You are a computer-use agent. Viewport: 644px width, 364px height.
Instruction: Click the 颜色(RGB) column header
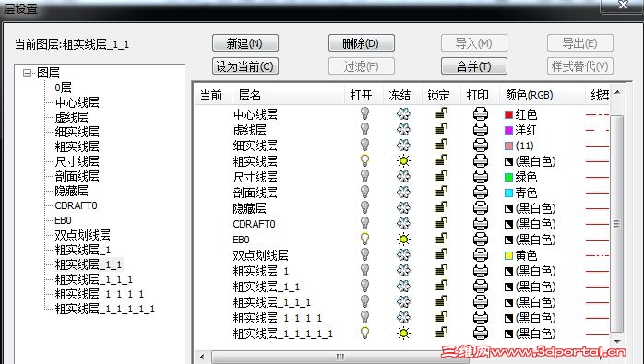pos(543,95)
